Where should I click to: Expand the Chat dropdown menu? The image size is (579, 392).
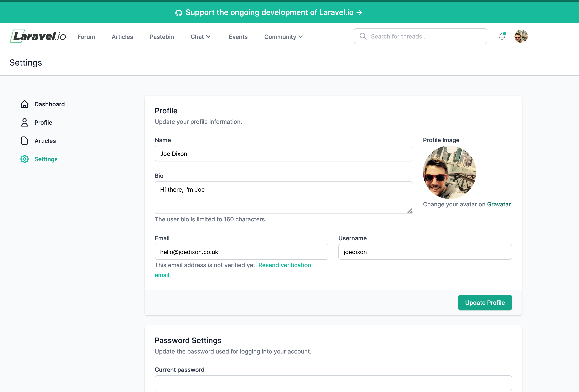click(200, 37)
